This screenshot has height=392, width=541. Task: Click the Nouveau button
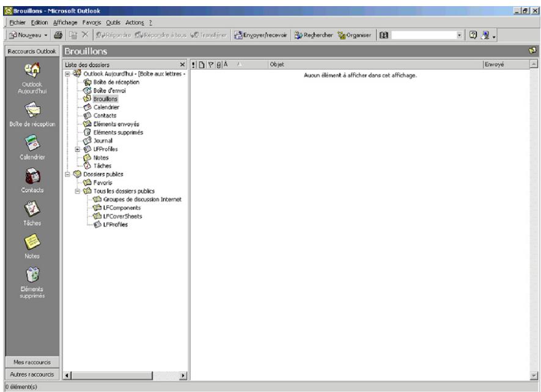(x=25, y=35)
